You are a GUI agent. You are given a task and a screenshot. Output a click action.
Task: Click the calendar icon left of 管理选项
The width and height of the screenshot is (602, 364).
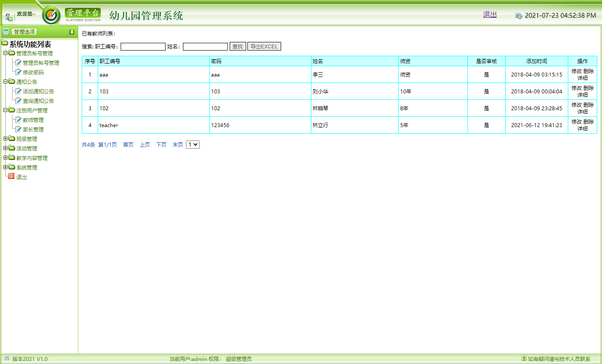click(x=6, y=31)
